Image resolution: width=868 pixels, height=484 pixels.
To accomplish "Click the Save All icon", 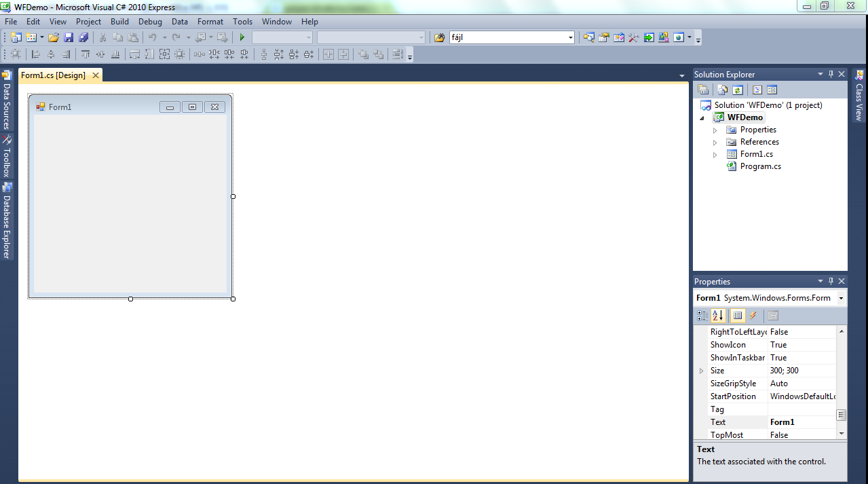I will 83,37.
